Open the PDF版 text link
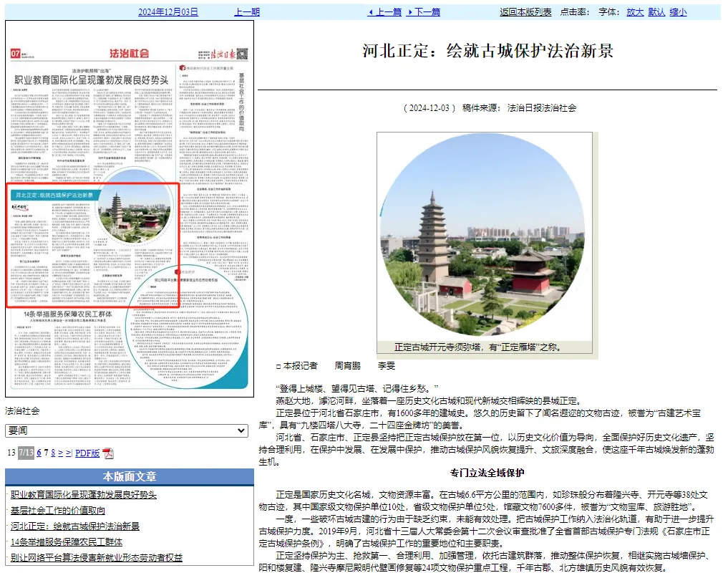This screenshot has width=728, height=573. coord(87,453)
